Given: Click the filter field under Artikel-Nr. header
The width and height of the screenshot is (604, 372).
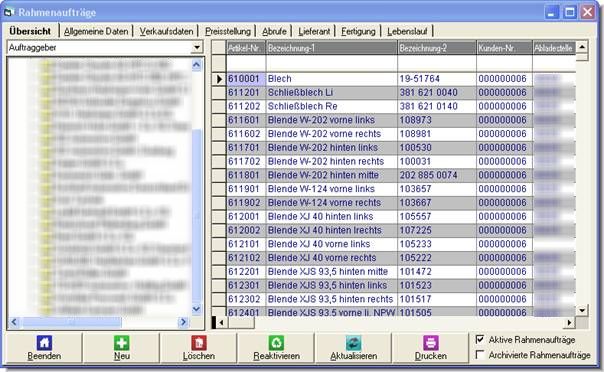Looking at the screenshot, I should [246, 63].
